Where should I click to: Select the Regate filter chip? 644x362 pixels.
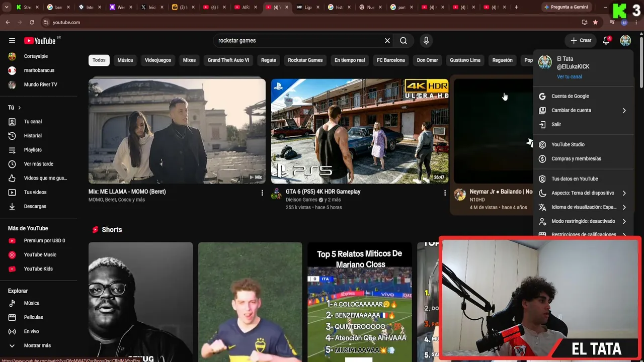tap(269, 60)
